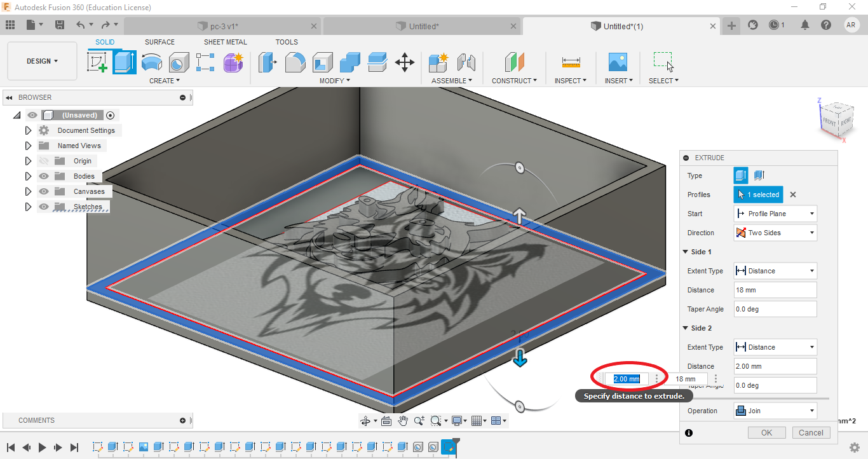The width and height of the screenshot is (868, 459).
Task: Open the DESIGN workspace dropdown
Action: coord(42,61)
